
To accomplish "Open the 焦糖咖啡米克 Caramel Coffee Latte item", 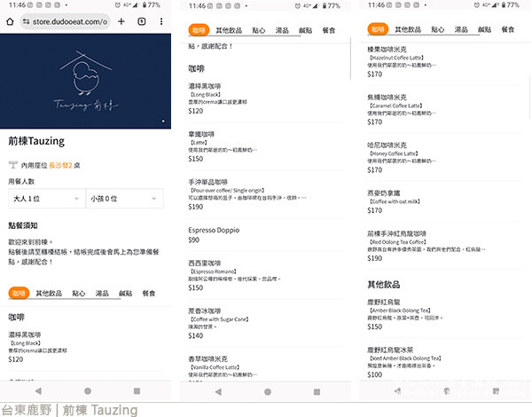I will [x=444, y=110].
